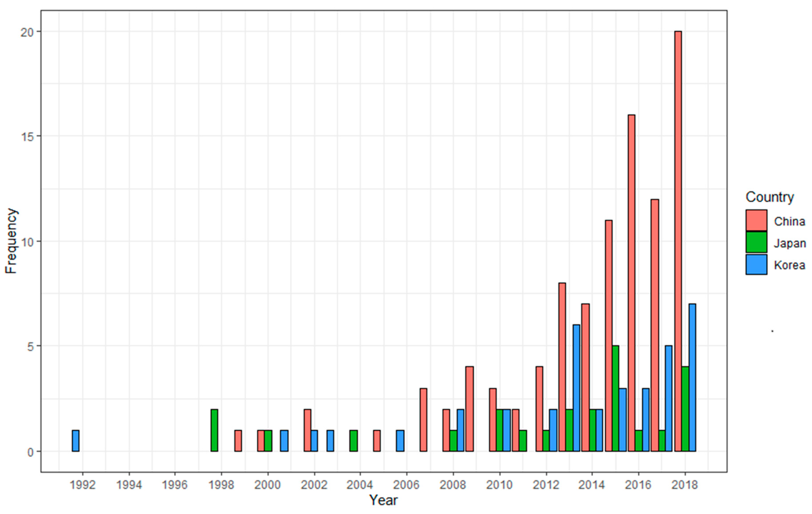Click the China bar reaching 16 near 2016
812x514 pixels.
tap(631, 283)
